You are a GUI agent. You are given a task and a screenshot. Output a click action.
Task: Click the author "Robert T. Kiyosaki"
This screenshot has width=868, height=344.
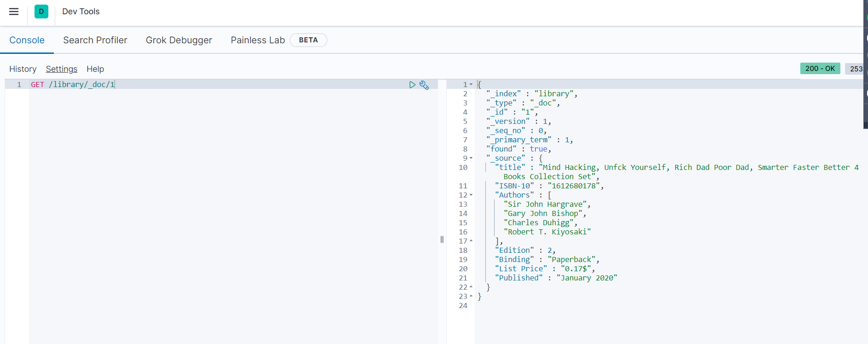(x=547, y=232)
